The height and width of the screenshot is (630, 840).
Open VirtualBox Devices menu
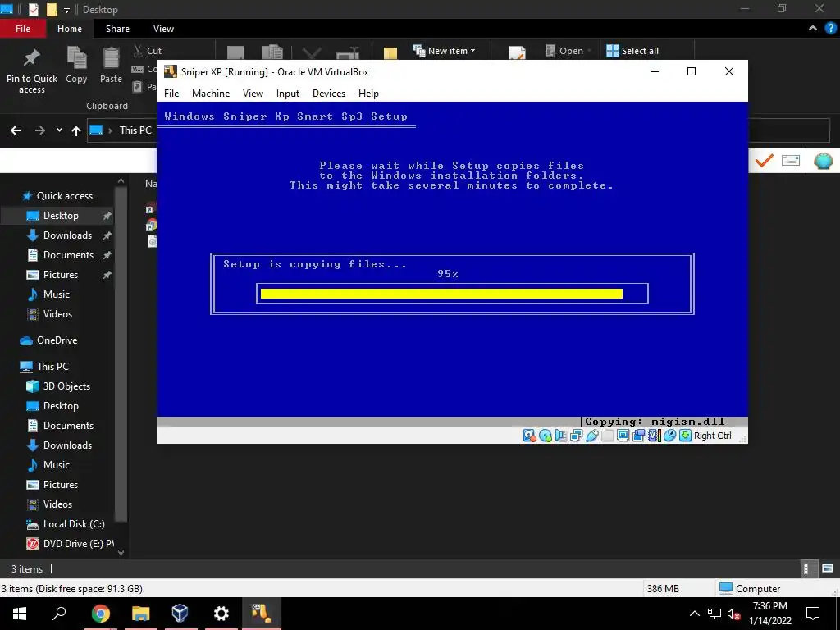coord(329,94)
